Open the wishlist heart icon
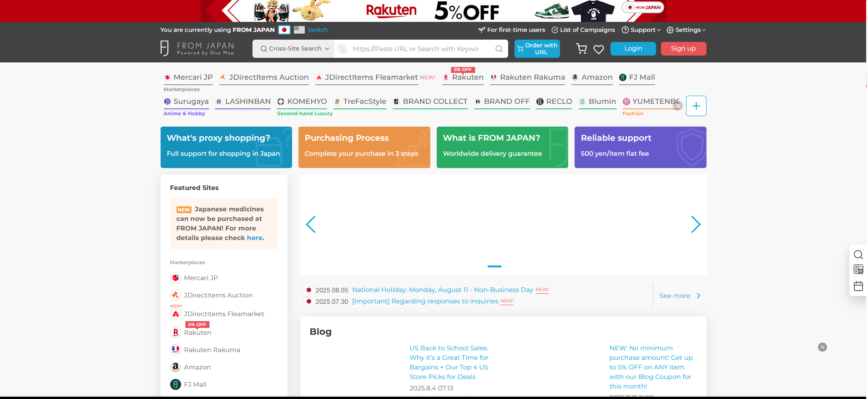 click(x=599, y=49)
